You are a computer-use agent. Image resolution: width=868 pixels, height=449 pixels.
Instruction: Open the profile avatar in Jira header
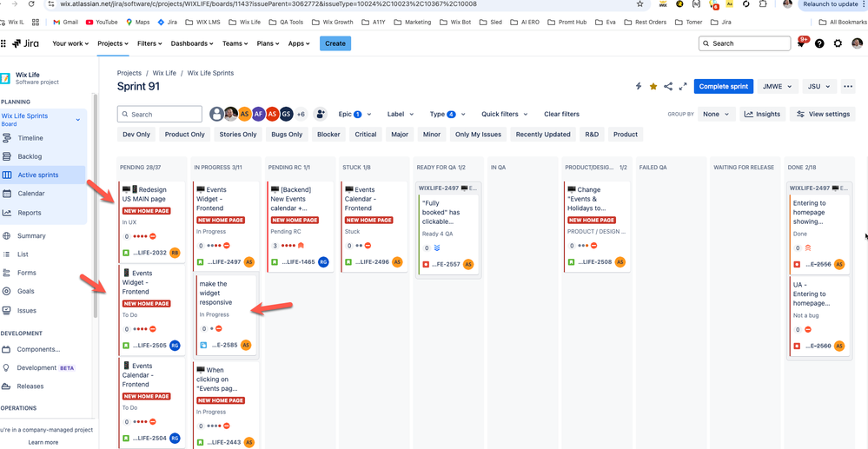pos(857,43)
